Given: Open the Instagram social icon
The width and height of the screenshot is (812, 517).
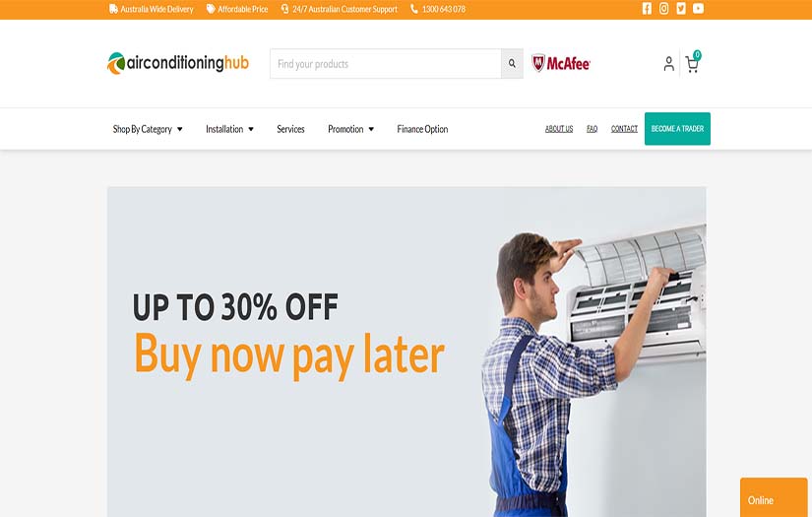Looking at the screenshot, I should 664,8.
